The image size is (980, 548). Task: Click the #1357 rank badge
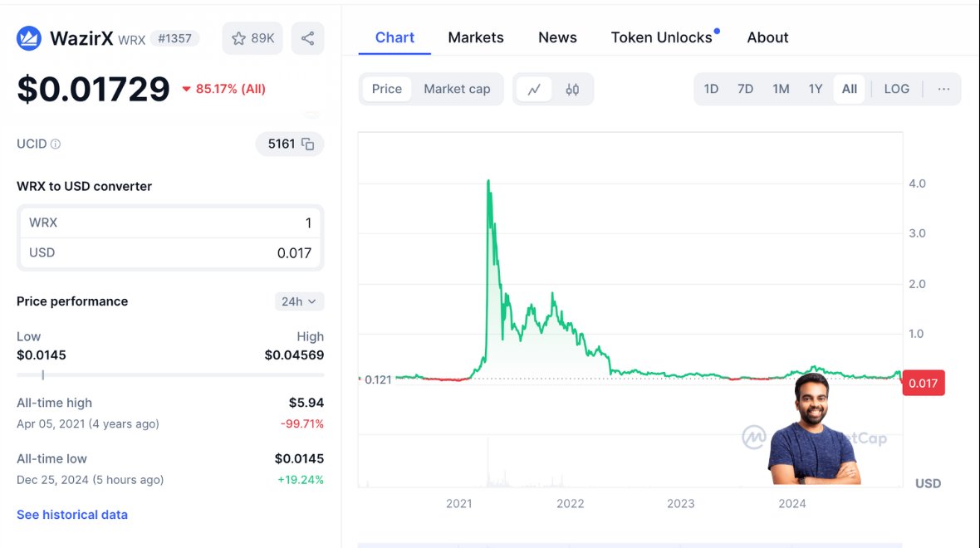(x=174, y=39)
